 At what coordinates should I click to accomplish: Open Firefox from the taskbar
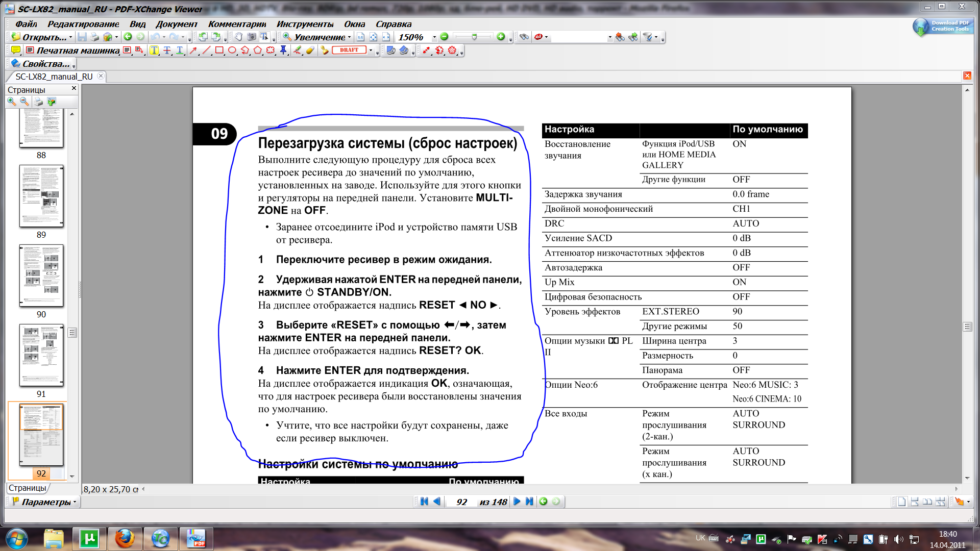click(125, 538)
